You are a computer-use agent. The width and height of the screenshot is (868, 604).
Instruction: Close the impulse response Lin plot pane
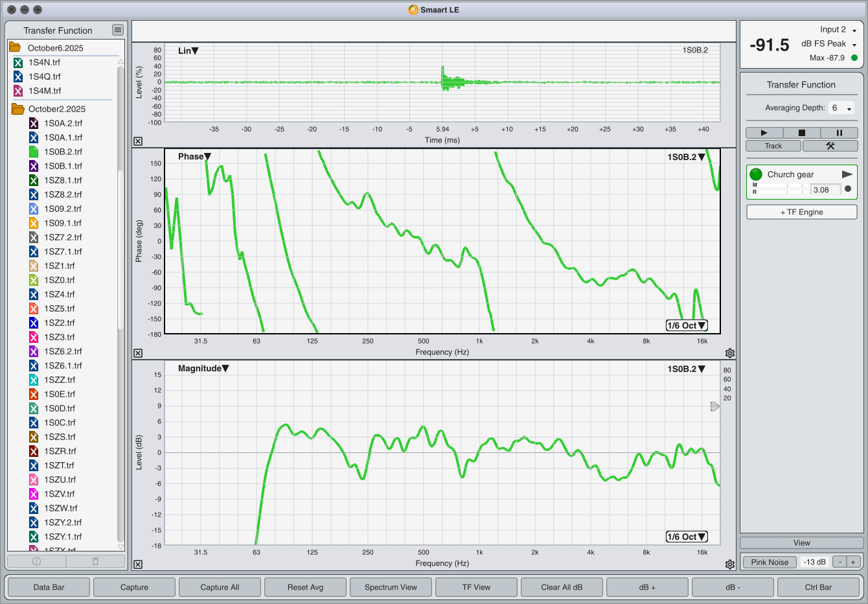point(138,141)
